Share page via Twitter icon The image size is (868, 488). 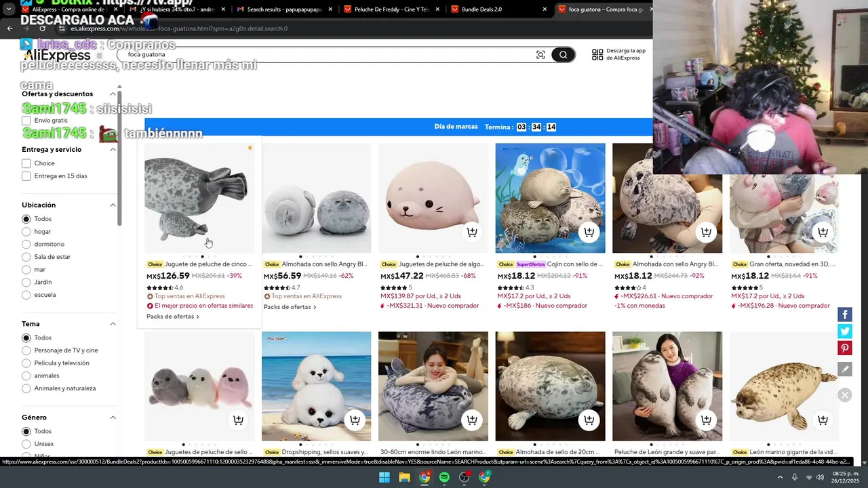844,331
